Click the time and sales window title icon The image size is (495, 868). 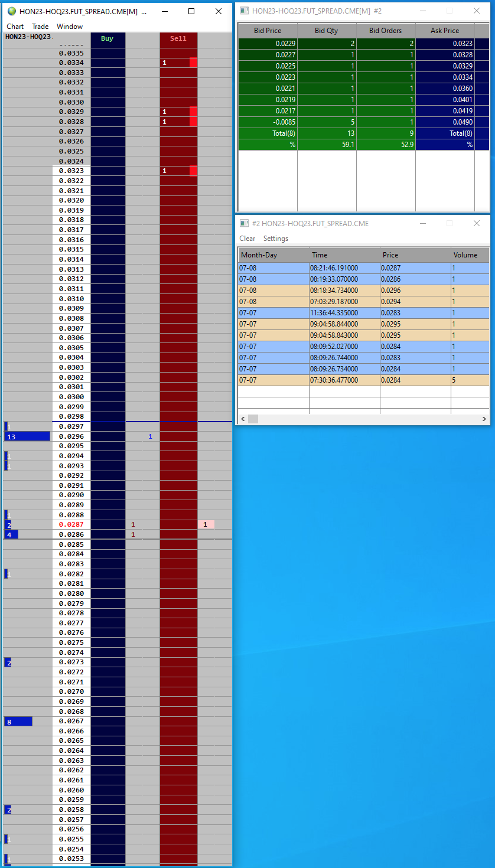pos(244,223)
